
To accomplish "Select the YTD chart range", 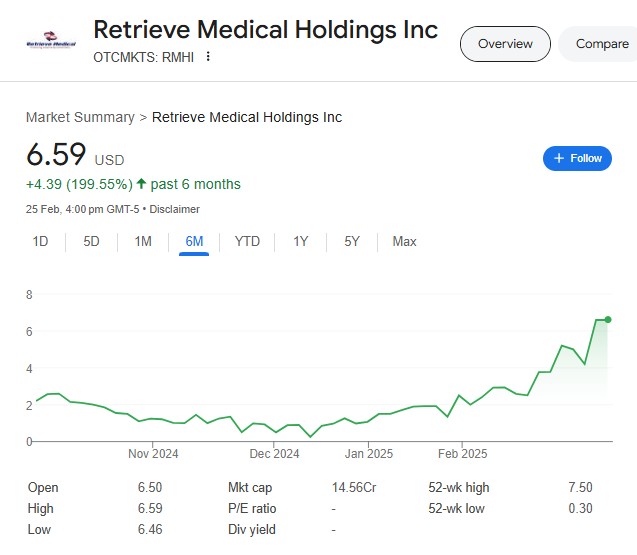I will (247, 242).
